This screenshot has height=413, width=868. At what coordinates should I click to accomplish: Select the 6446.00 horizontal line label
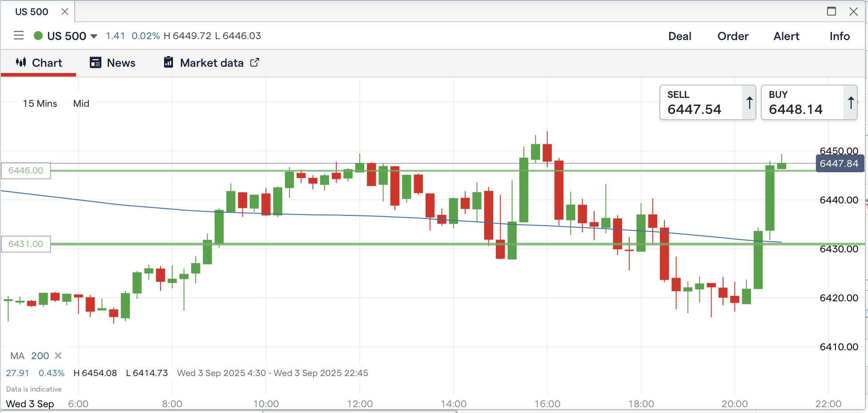coord(26,171)
